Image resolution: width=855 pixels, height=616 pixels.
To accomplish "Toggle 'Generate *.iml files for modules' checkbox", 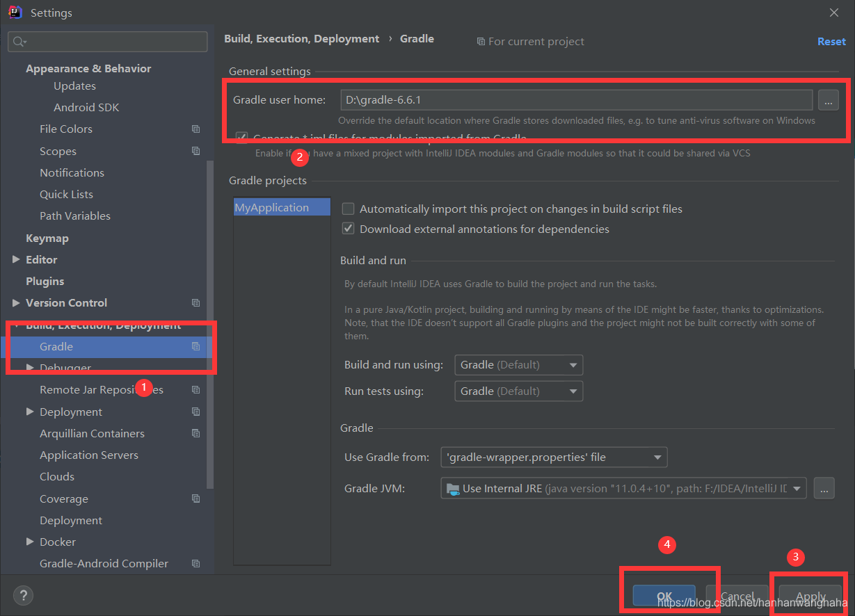I will tap(241, 138).
